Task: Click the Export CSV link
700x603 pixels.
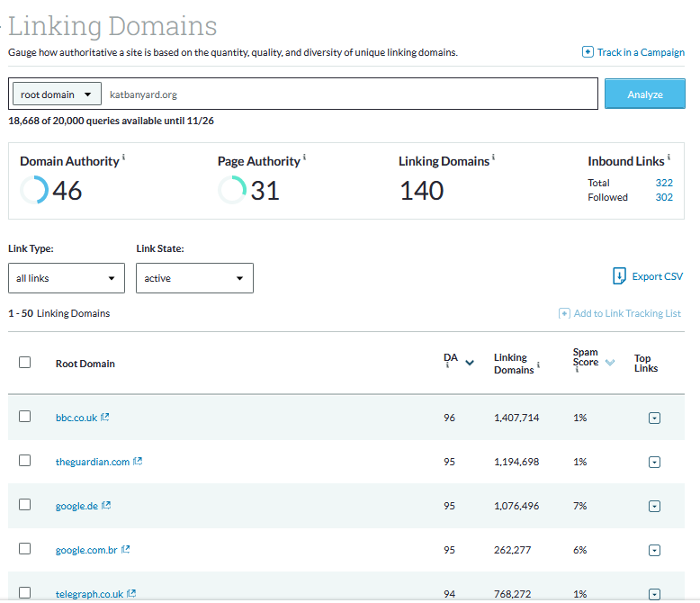Action: pos(657,276)
